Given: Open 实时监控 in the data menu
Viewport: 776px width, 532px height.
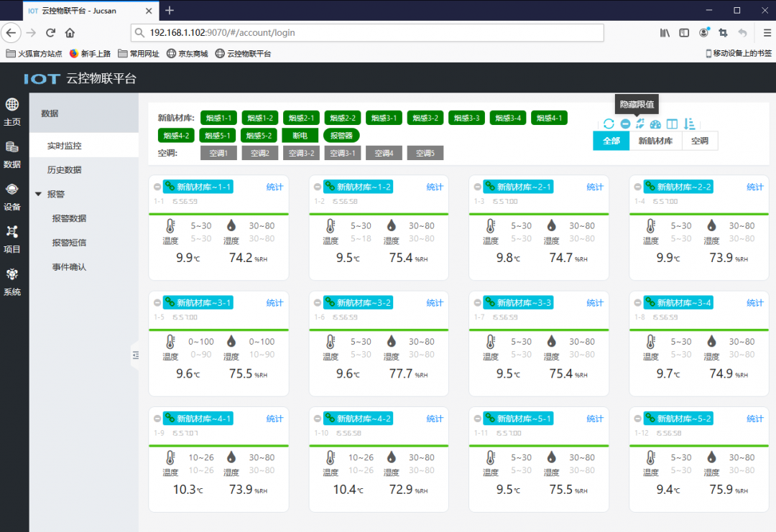Looking at the screenshot, I should [x=83, y=145].
